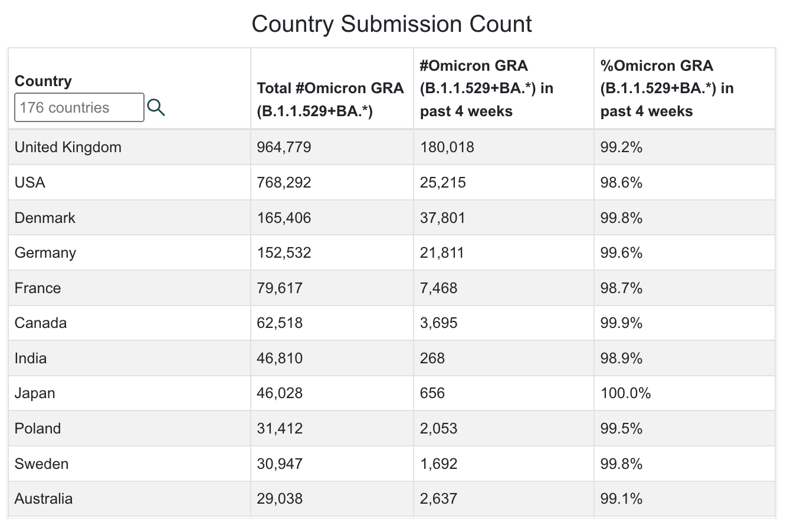Click the Total #Omicron GRA column header
Screen dimensions: 787x532
(330, 99)
